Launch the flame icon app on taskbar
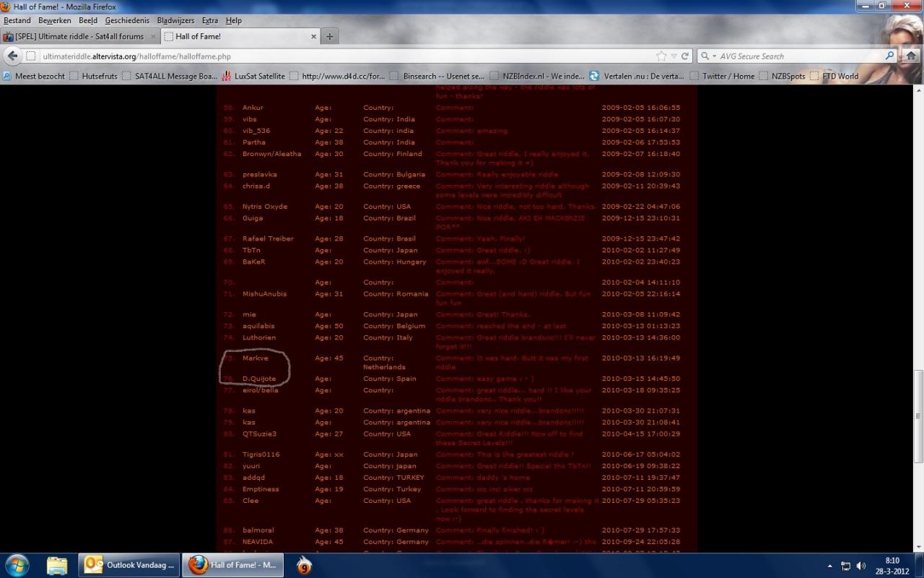 305,564
